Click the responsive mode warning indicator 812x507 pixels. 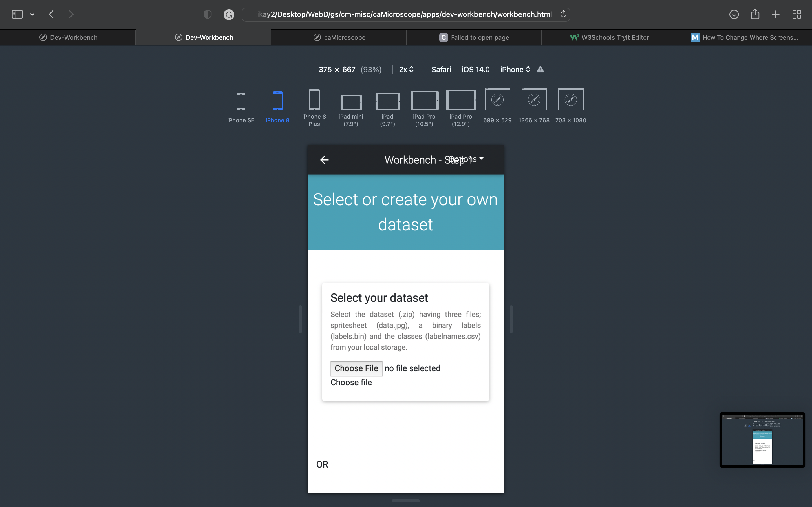coord(540,69)
